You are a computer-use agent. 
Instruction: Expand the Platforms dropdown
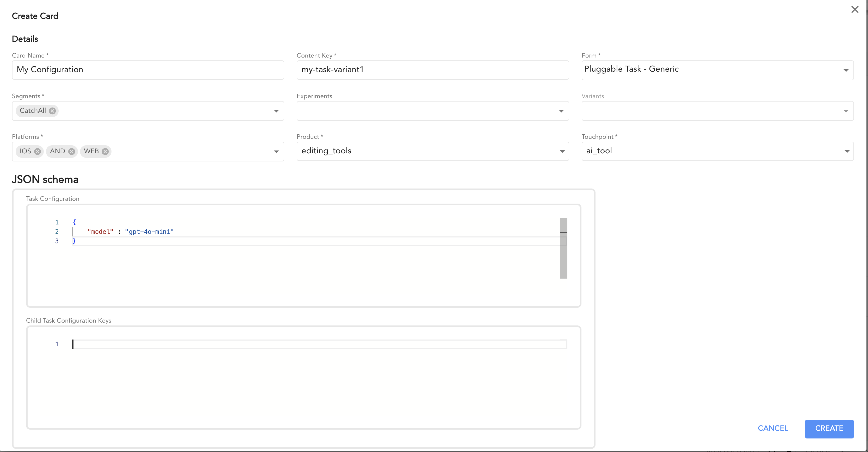coord(276,152)
